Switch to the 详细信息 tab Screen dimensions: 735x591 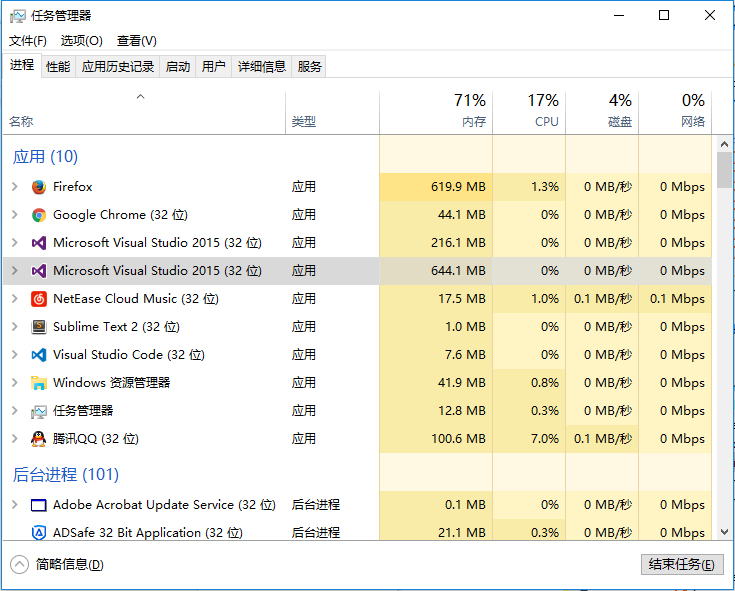262,67
